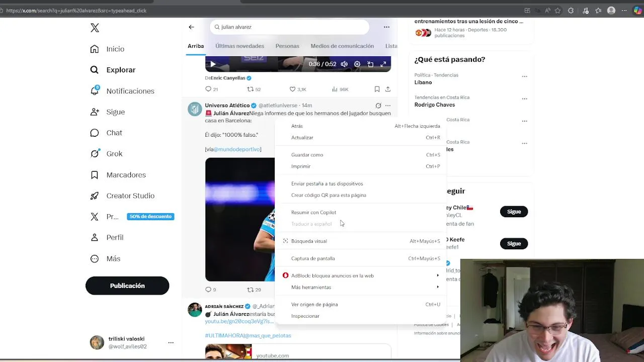
Task: Reply to post with 21 comments
Action: coord(211,89)
